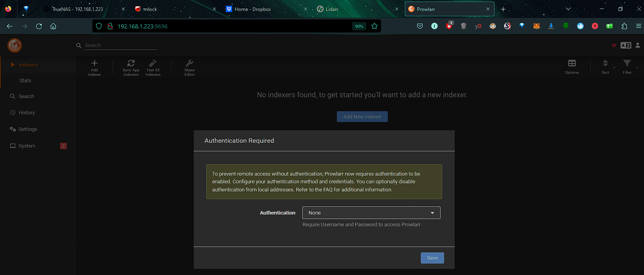
Task: Open the yD extension icon
Action: click(478, 26)
